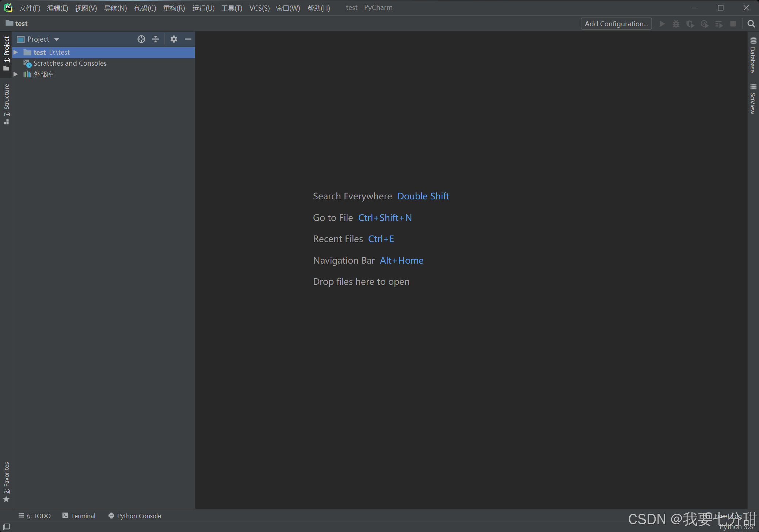Select Scratches and Consoles item
The image size is (759, 532).
click(70, 64)
